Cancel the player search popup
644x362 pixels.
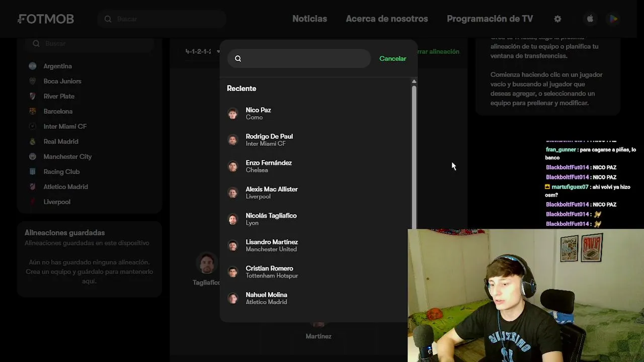point(392,58)
